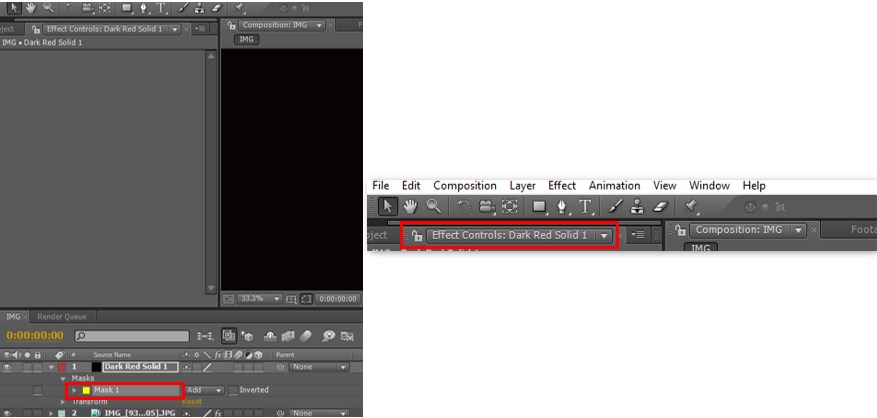The image size is (877, 418).
Task: Open the Composition: IMG dropdown in enlarged view
Action: 799,230
